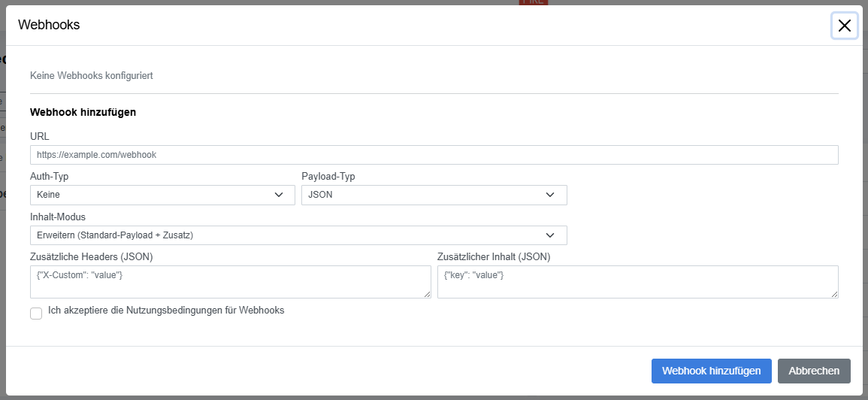Click the chevron arrow in Inhalt-Modus field

[x=550, y=235]
